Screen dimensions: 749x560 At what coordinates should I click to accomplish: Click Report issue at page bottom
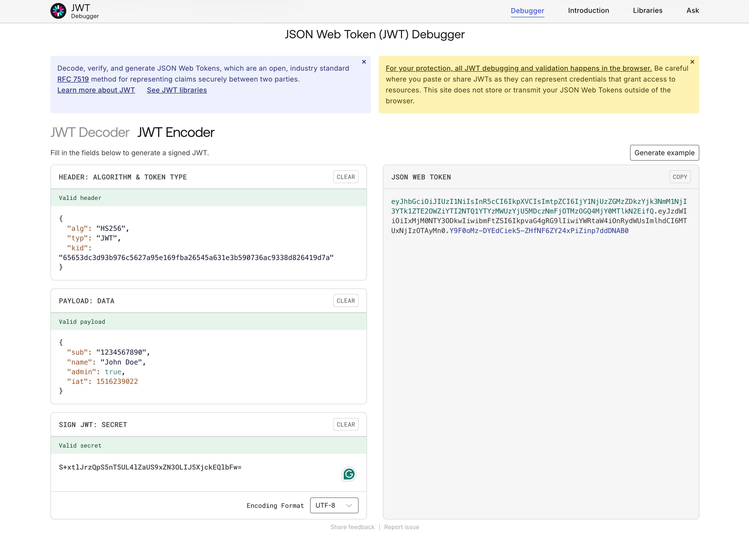coord(402,527)
